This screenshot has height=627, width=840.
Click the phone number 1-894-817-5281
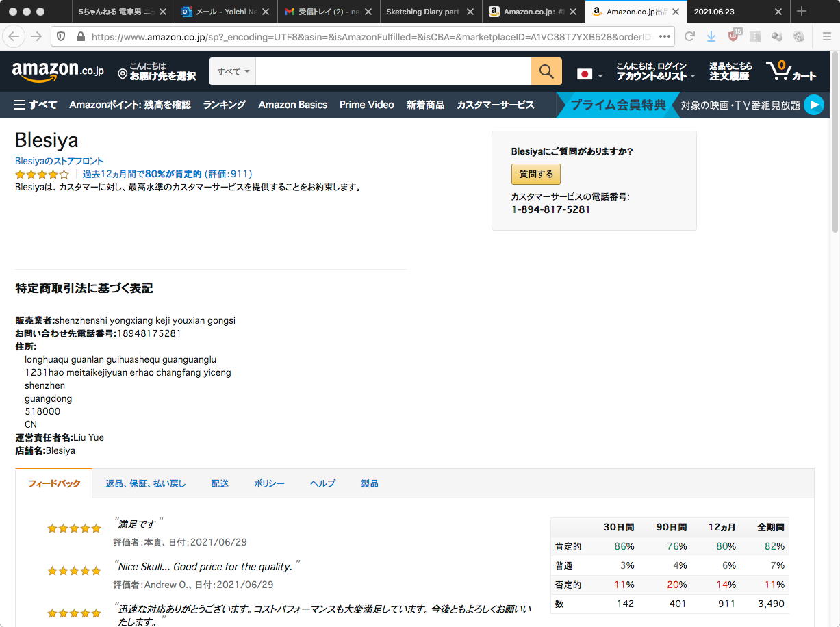(x=550, y=209)
